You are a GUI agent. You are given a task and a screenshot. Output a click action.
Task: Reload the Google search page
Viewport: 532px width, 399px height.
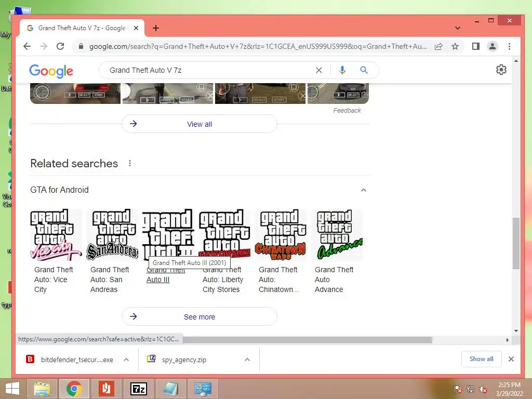tap(60, 46)
